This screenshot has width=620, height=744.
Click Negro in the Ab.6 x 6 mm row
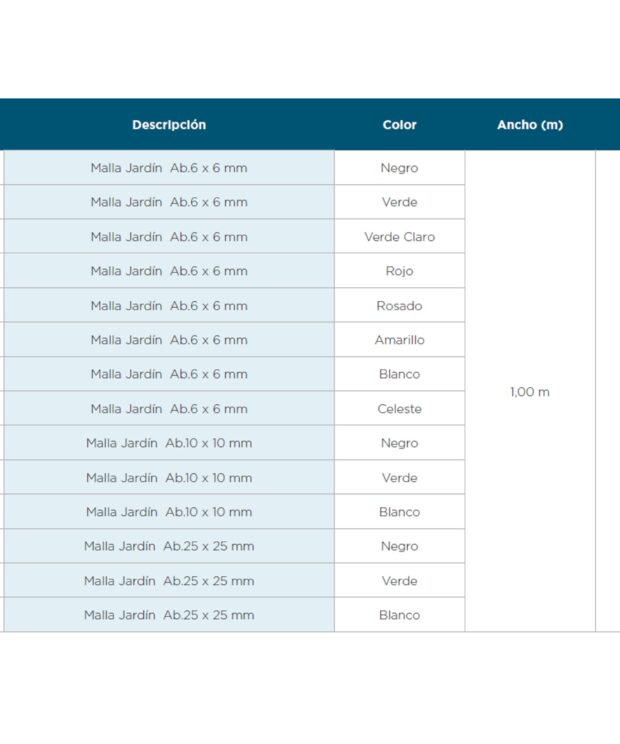pyautogui.click(x=399, y=168)
